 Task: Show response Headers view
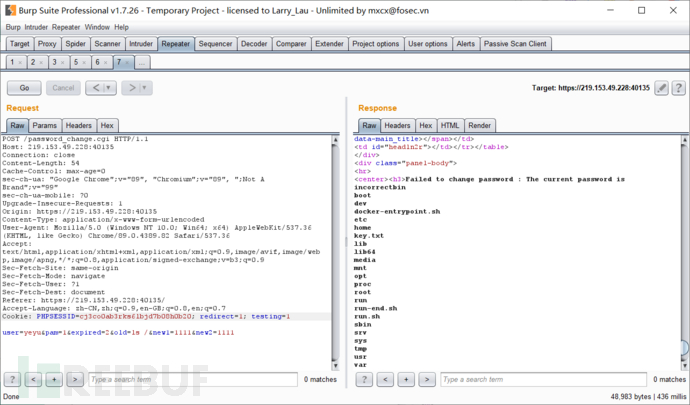397,125
